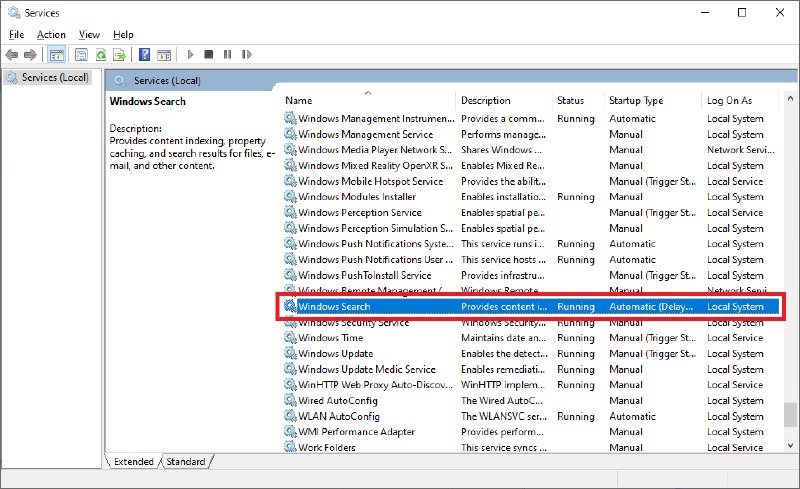Screen dimensions: 800x489
Task: Select the Windows Mobile Hotspot Service row
Action: [x=531, y=181]
